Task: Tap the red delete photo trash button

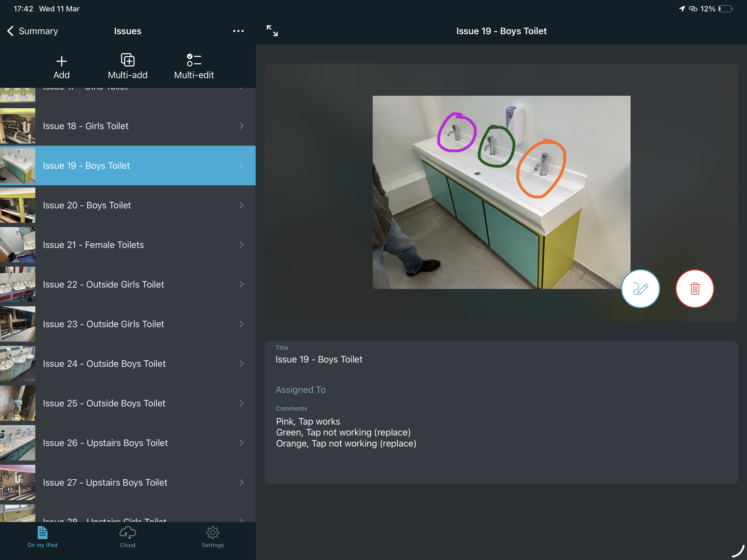Action: 694,289
